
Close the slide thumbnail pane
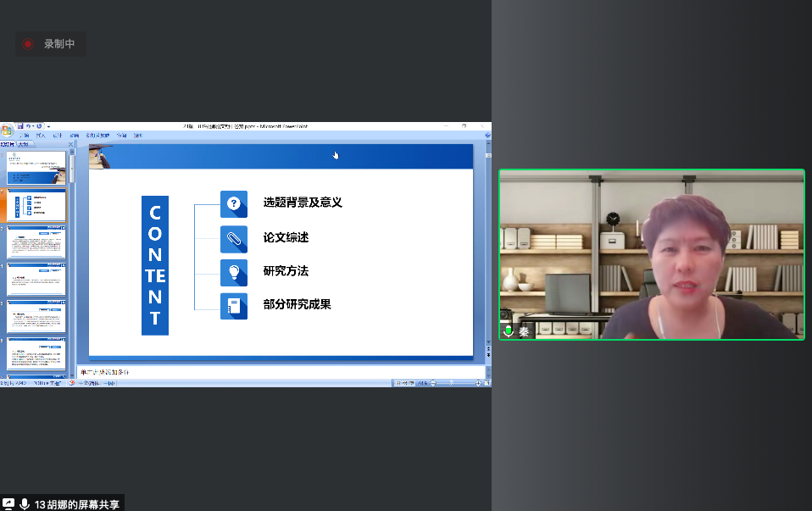(x=70, y=145)
